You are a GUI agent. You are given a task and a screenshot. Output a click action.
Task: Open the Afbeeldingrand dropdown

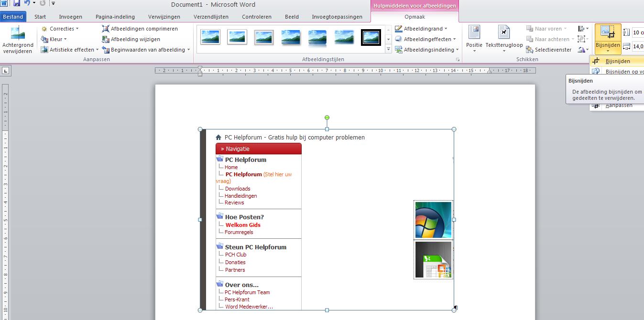coord(421,29)
